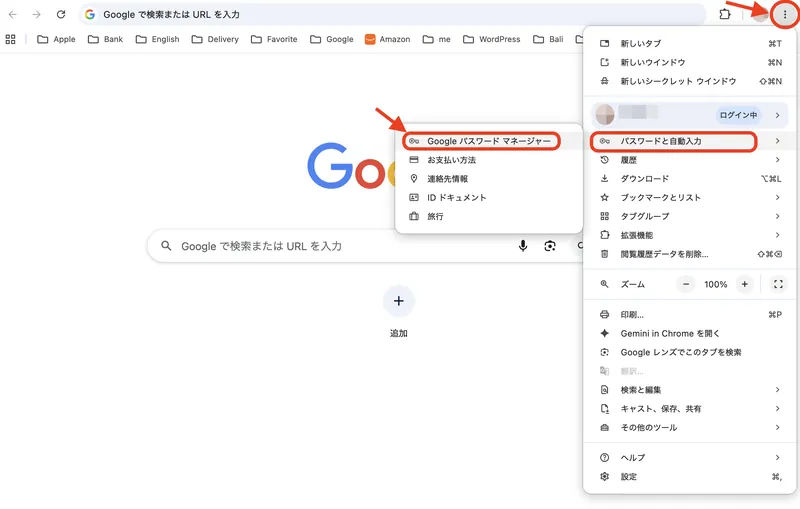Open Google Lens camera search icon
800x509 pixels.
550,246
